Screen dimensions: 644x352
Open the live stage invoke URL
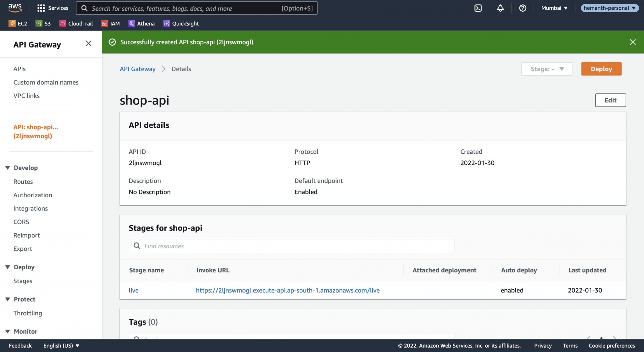point(288,290)
